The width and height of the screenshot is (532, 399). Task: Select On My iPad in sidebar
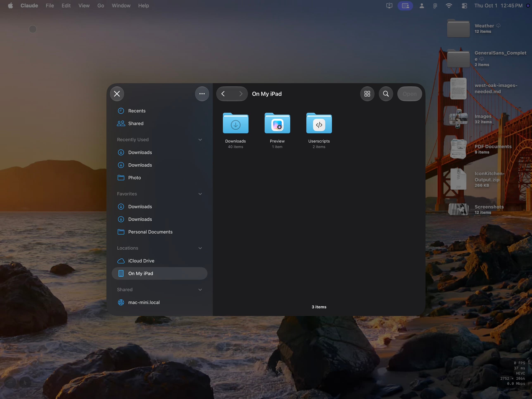160,273
